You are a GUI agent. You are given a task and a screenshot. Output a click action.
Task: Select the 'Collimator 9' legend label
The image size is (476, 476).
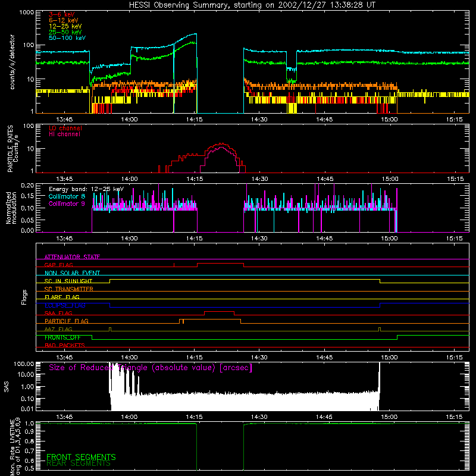67,203
